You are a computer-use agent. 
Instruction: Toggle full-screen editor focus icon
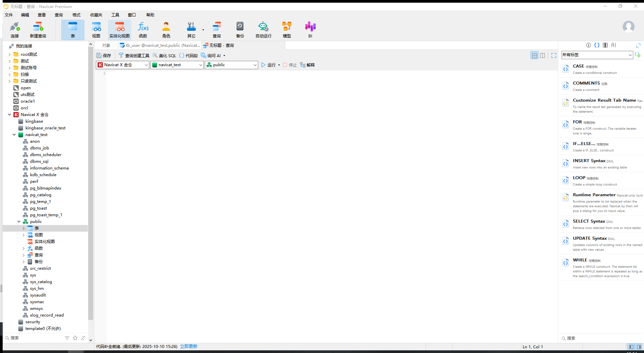554,55
